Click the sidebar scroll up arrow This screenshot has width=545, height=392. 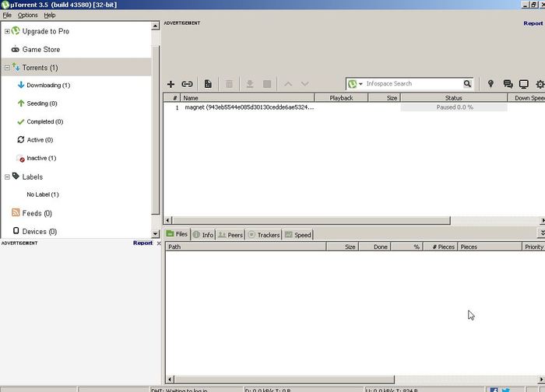pos(156,26)
